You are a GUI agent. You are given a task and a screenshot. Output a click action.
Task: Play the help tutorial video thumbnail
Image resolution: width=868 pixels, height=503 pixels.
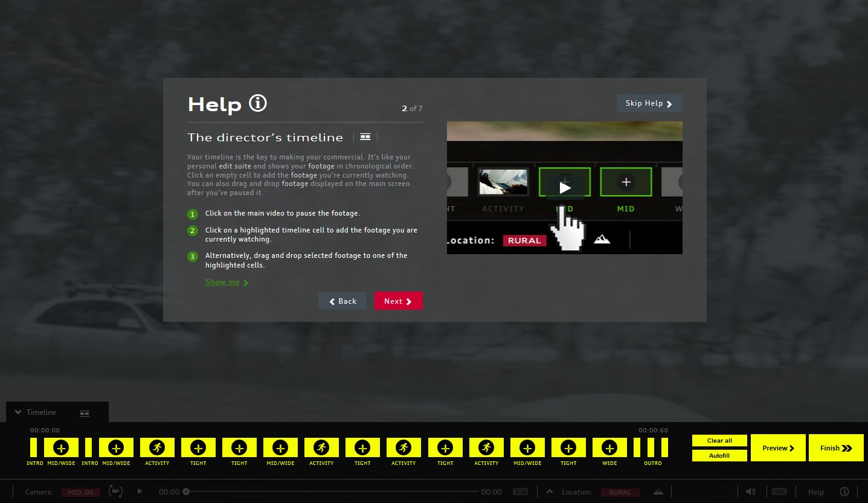[564, 187]
